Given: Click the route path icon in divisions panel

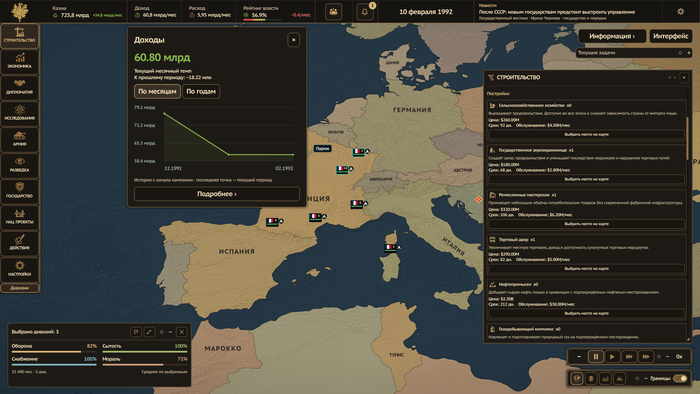Looking at the screenshot, I should [149, 332].
